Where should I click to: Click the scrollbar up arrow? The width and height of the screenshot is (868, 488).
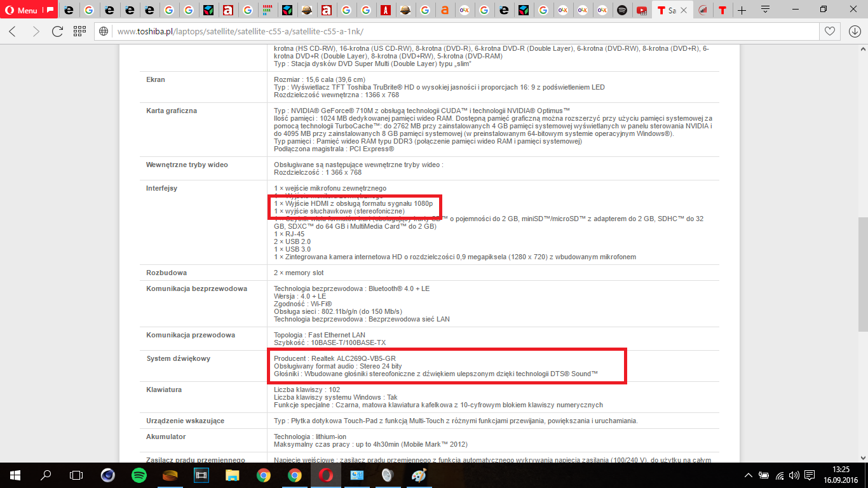pyautogui.click(x=862, y=48)
